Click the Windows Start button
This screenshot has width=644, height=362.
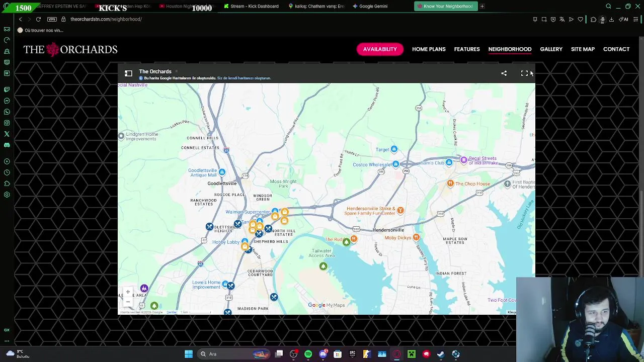(188, 354)
